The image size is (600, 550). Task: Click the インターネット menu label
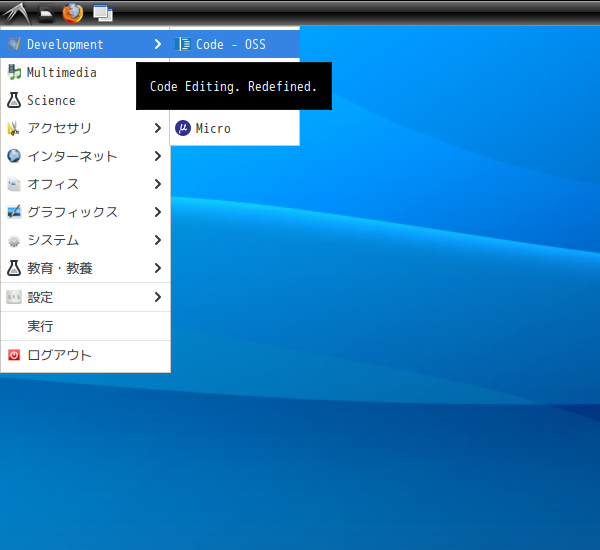pos(72,156)
